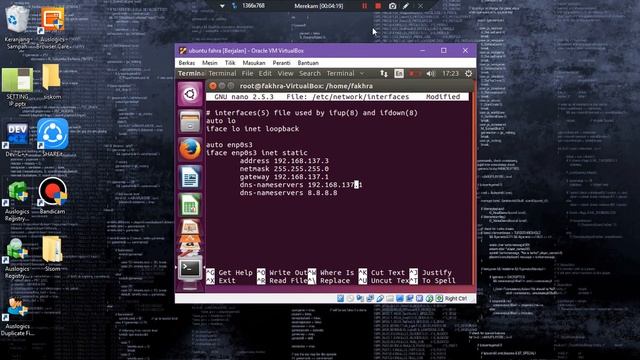
Task: Select the Terminal icon in Ubuntu dock
Action: [190, 268]
